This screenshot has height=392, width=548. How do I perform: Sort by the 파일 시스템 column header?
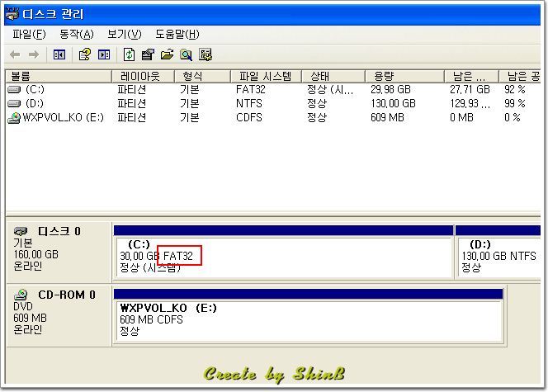coord(266,76)
